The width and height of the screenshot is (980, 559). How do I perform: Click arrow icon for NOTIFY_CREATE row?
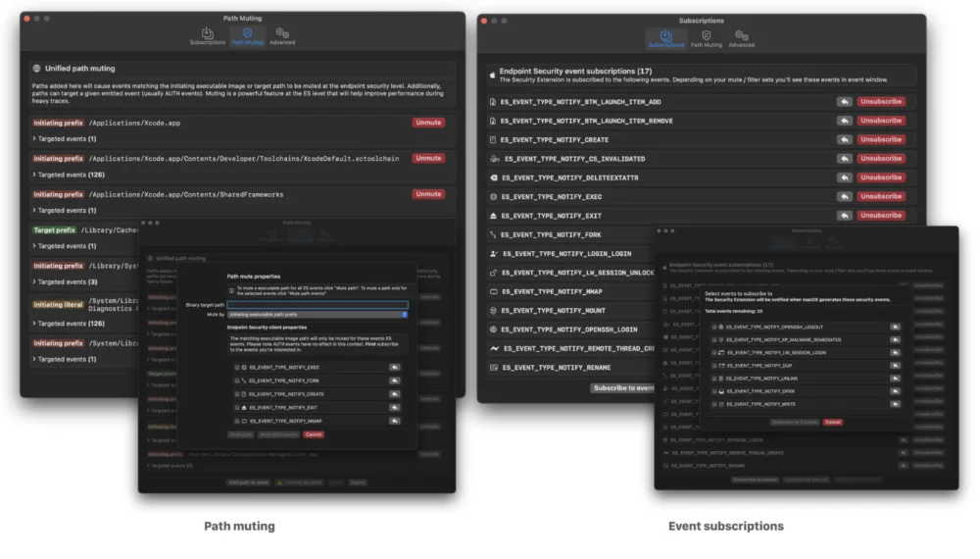[845, 139]
